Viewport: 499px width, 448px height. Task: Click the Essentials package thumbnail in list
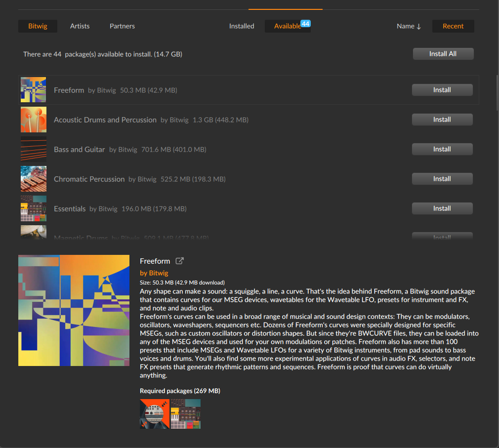coord(34,208)
